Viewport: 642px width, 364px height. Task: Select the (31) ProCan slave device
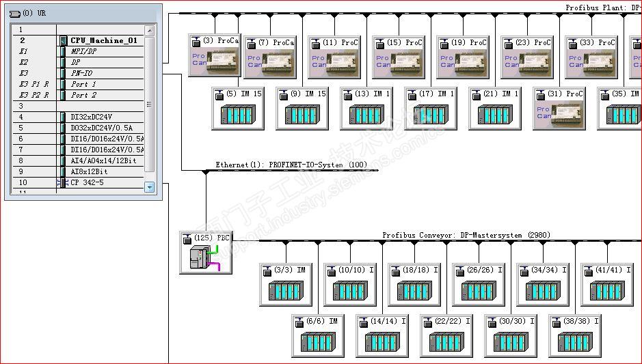pyautogui.click(x=559, y=109)
